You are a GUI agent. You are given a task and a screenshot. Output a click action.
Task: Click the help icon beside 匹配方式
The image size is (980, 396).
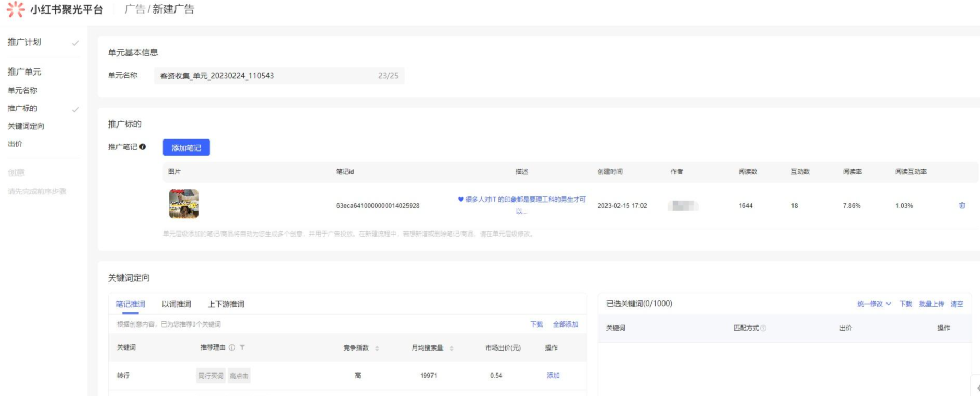(x=763, y=328)
